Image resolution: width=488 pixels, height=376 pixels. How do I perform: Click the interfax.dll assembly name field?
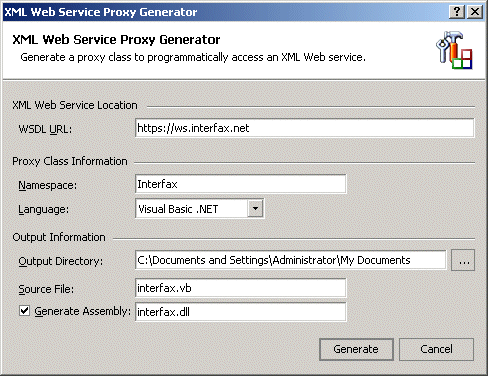(x=241, y=312)
